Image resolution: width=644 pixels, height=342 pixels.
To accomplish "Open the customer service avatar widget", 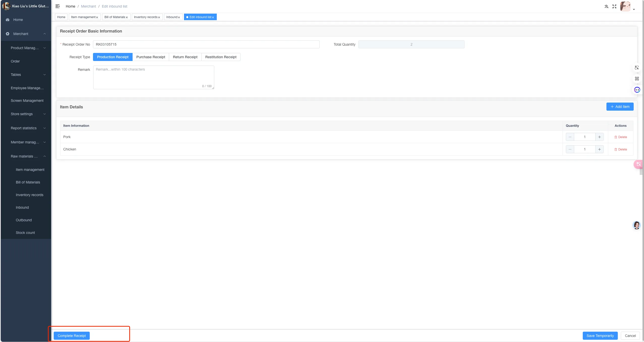I will coord(636,225).
